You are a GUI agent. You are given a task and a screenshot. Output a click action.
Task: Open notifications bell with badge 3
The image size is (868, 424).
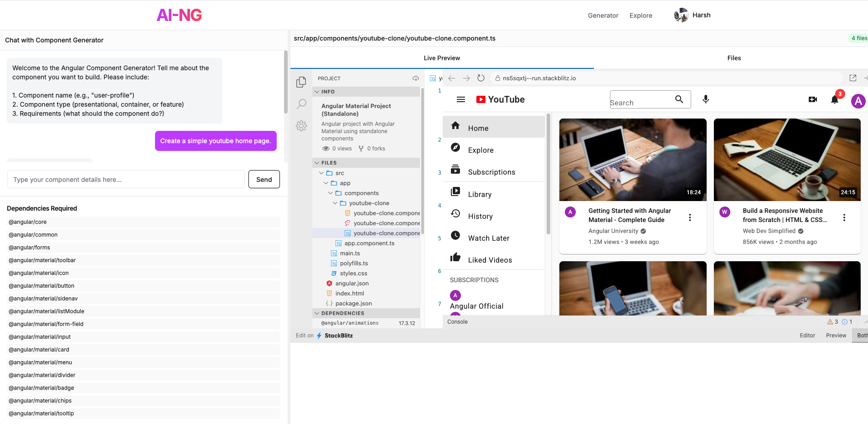coord(835,99)
